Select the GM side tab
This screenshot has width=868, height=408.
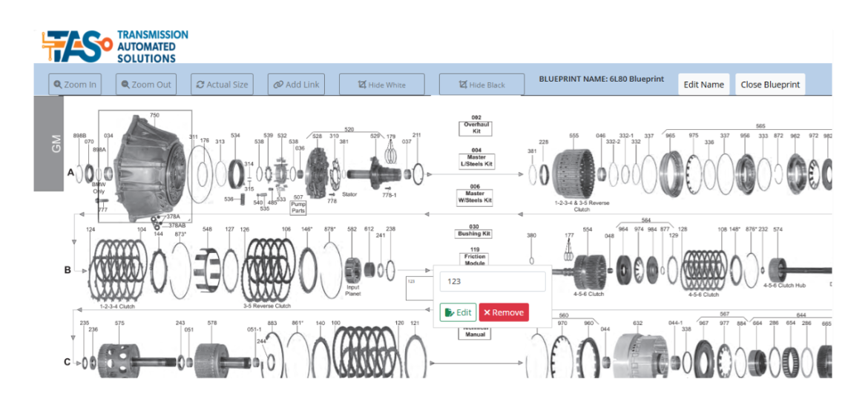pyautogui.click(x=56, y=144)
